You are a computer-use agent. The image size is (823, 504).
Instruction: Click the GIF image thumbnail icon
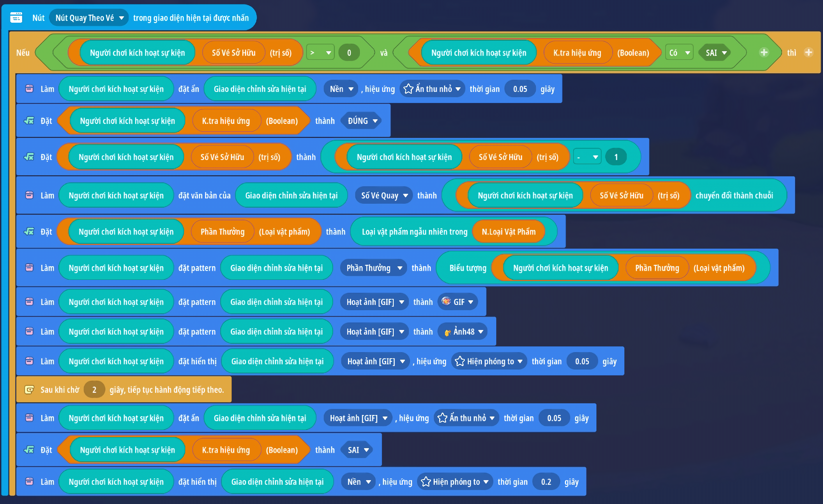click(x=446, y=301)
